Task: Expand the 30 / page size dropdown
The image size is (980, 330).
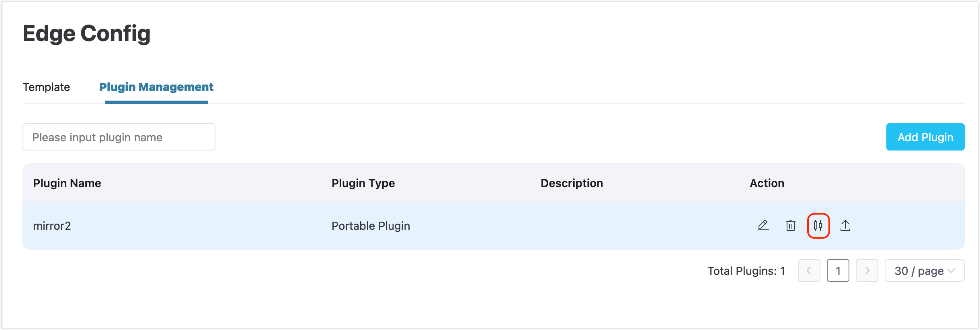Action: [924, 270]
